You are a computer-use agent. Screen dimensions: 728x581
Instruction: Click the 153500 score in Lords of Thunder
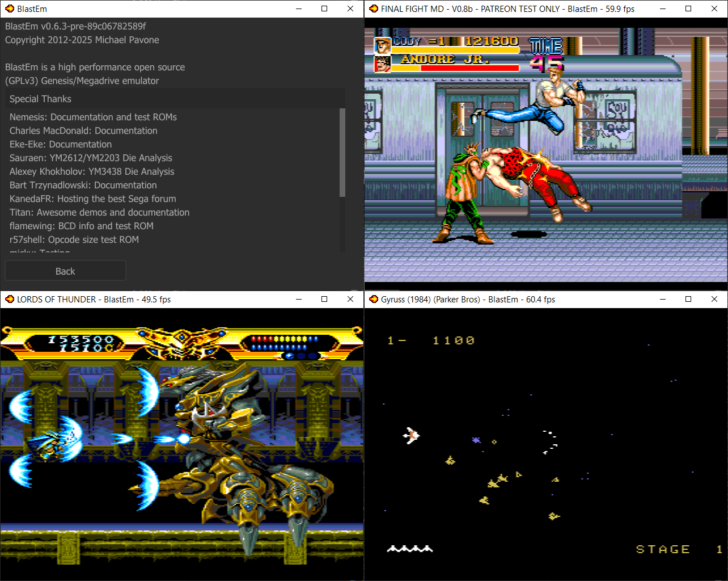81,339
